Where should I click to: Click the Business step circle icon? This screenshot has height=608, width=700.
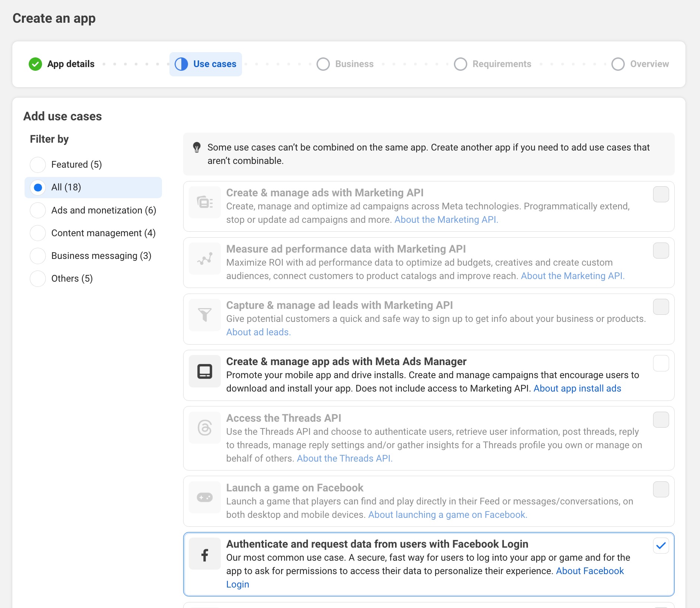click(323, 64)
